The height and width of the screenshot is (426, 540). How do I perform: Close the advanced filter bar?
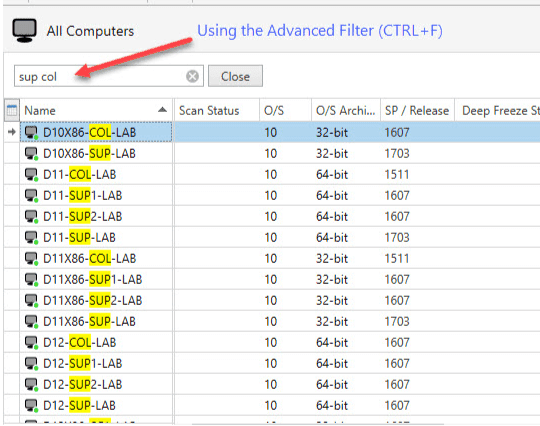pyautogui.click(x=235, y=76)
